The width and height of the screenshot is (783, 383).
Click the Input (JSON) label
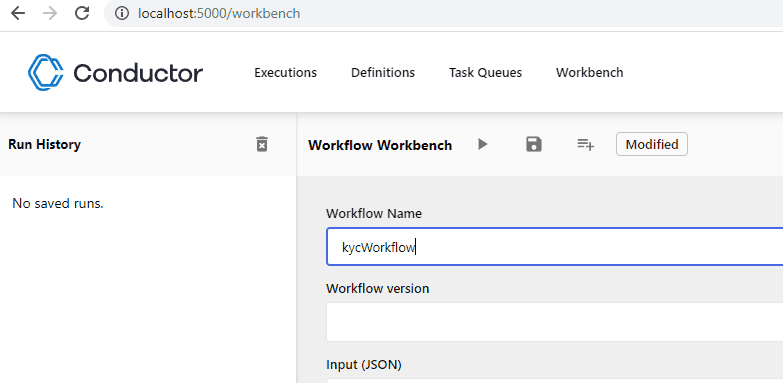point(364,365)
